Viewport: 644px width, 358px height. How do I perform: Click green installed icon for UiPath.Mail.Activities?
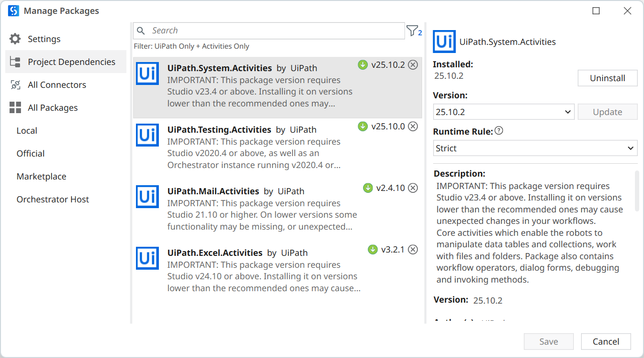click(x=368, y=188)
